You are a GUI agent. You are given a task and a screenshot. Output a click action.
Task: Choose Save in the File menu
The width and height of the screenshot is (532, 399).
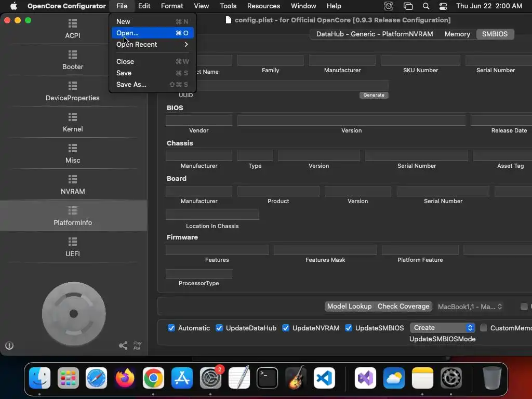click(x=152, y=73)
